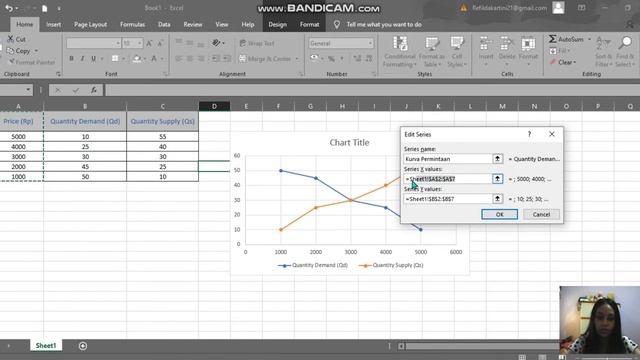Open the font name dropdown
640x360 pixels.
tap(118, 43)
